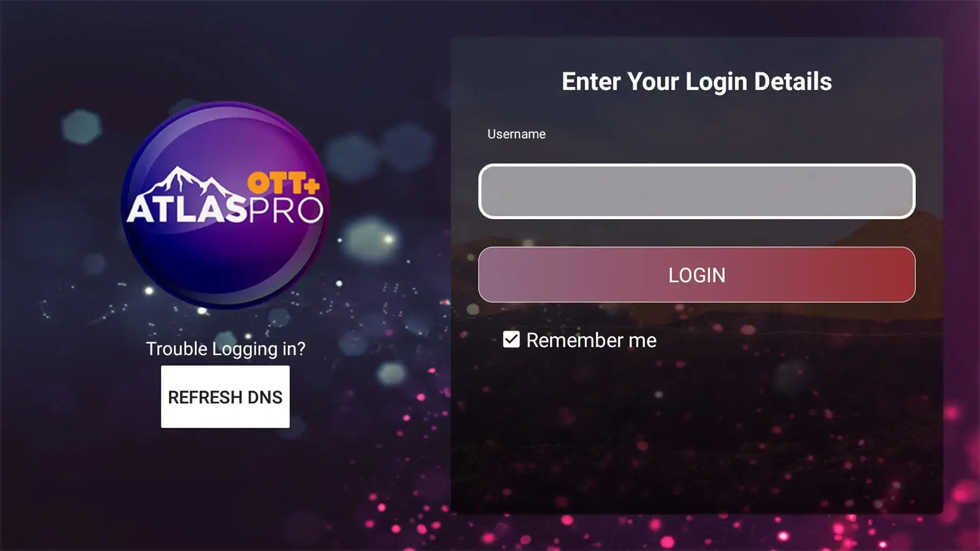Viewport: 980px width, 551px height.
Task: Click the checkmark tick beside Remember me
Action: (x=511, y=340)
